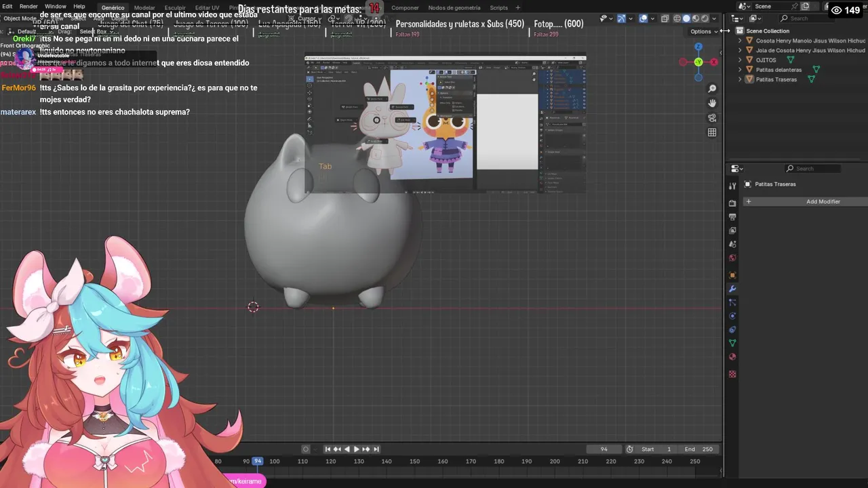868x488 pixels.
Task: Open the Render properties tab
Action: (732, 203)
